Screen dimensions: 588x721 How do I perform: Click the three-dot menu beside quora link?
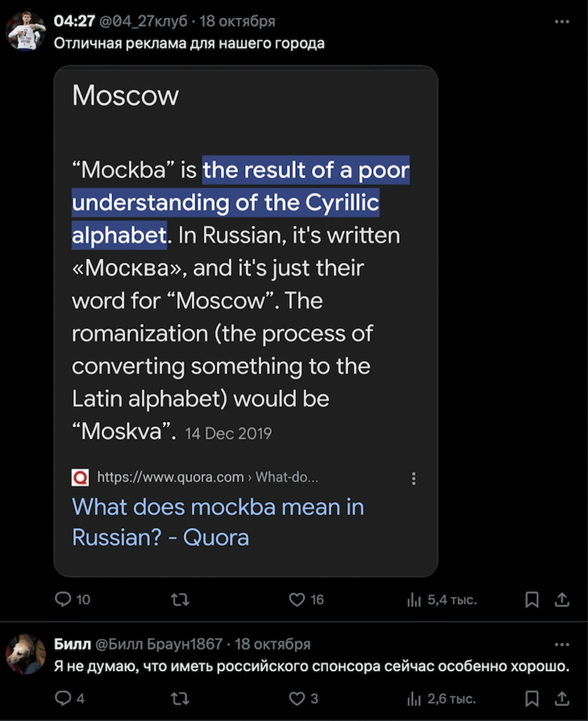[x=413, y=479]
